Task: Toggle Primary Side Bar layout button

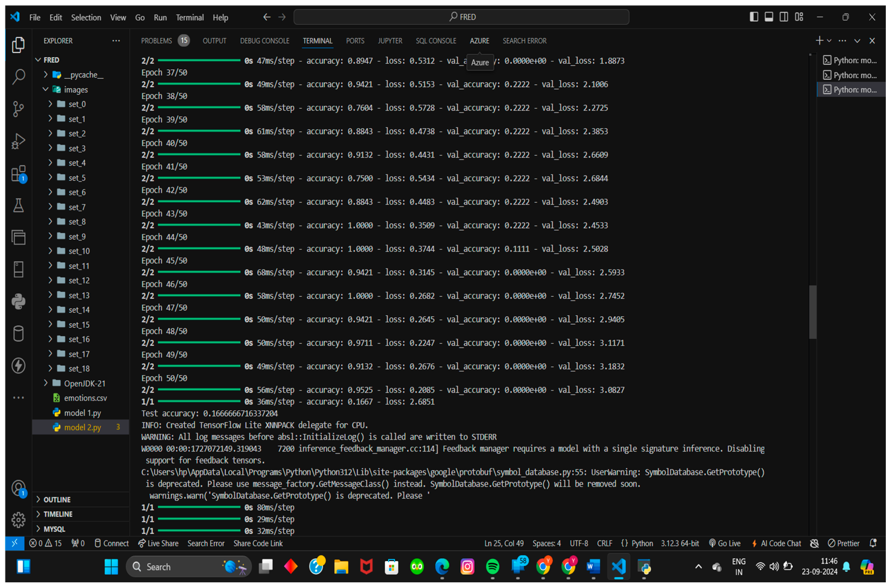Action: (x=754, y=17)
